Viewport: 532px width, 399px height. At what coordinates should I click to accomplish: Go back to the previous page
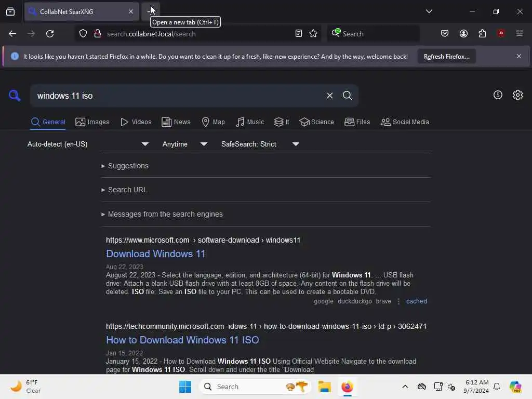point(12,34)
